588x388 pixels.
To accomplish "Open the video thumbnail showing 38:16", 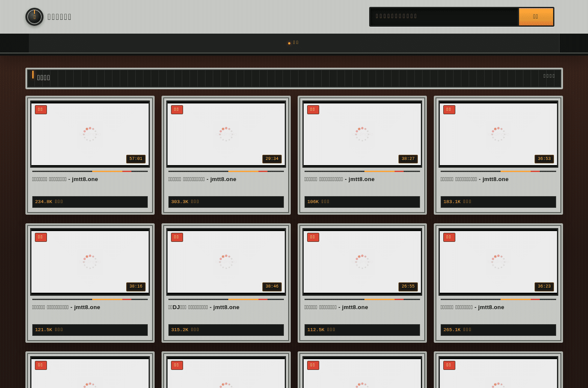I will (x=90, y=262).
